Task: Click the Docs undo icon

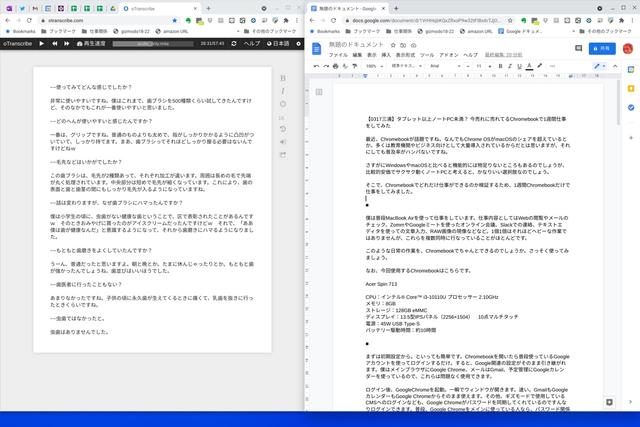Action: coord(316,66)
